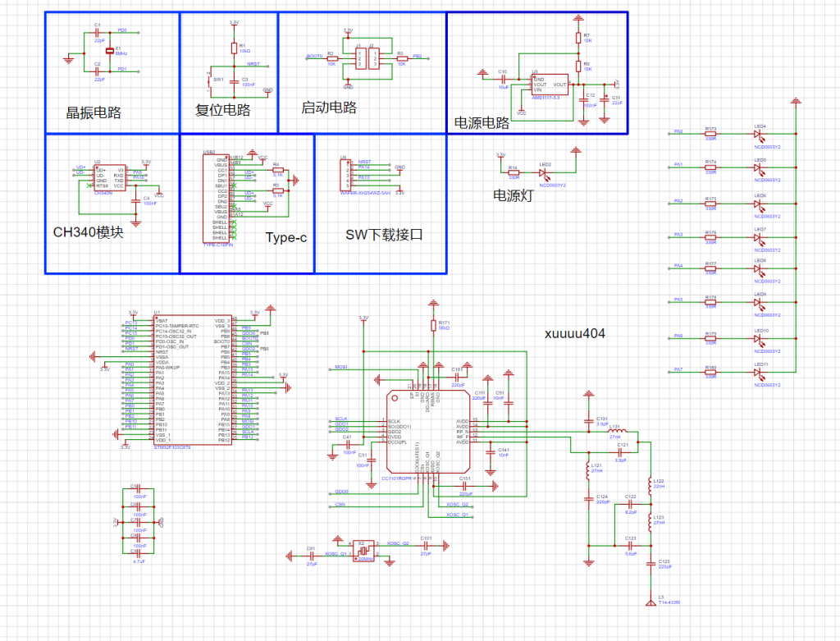Select the AMS1117-3.3 regulator U3
The width and height of the screenshot is (840, 641).
point(549,85)
